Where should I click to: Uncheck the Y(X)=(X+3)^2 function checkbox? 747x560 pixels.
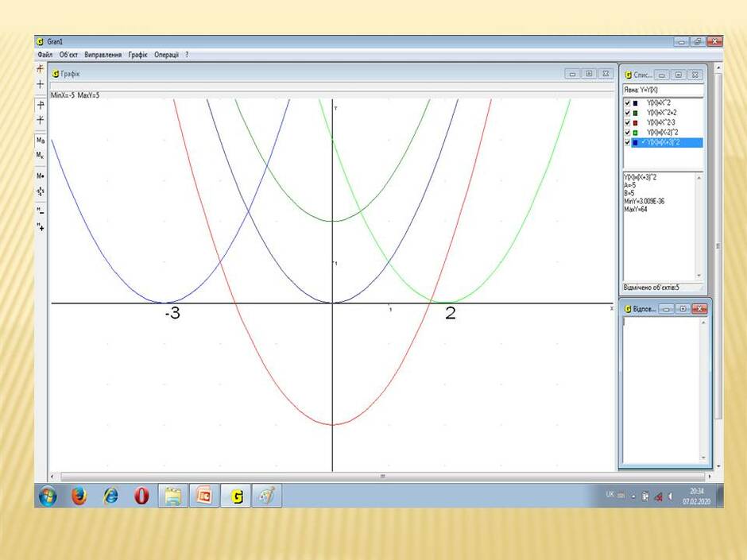pos(628,142)
